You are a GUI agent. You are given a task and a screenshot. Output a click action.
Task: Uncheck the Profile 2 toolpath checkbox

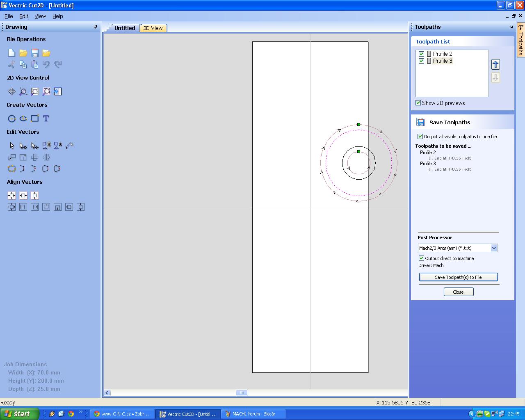tap(421, 54)
